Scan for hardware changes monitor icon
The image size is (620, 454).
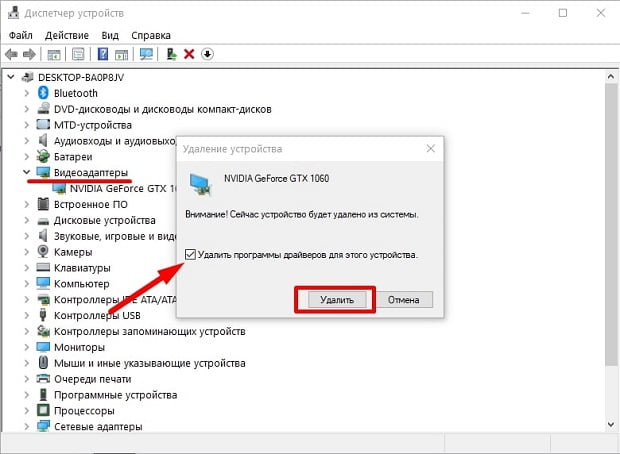(146, 54)
